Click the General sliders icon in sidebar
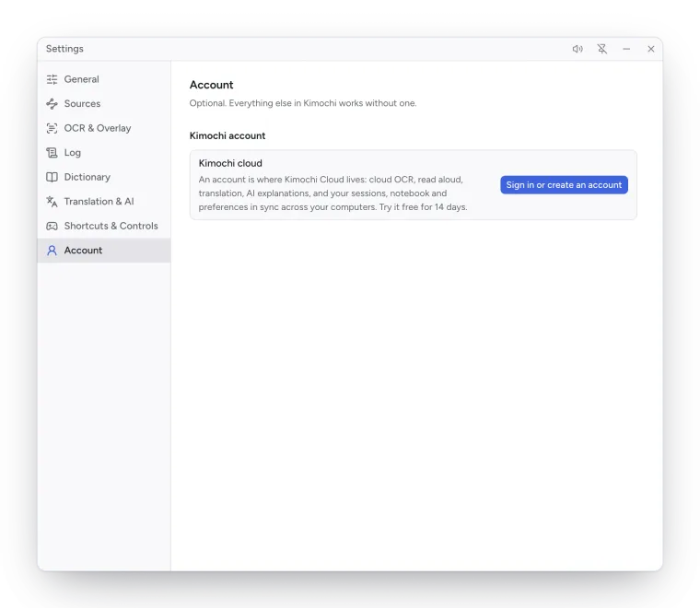The height and width of the screenshot is (608, 700). click(52, 79)
